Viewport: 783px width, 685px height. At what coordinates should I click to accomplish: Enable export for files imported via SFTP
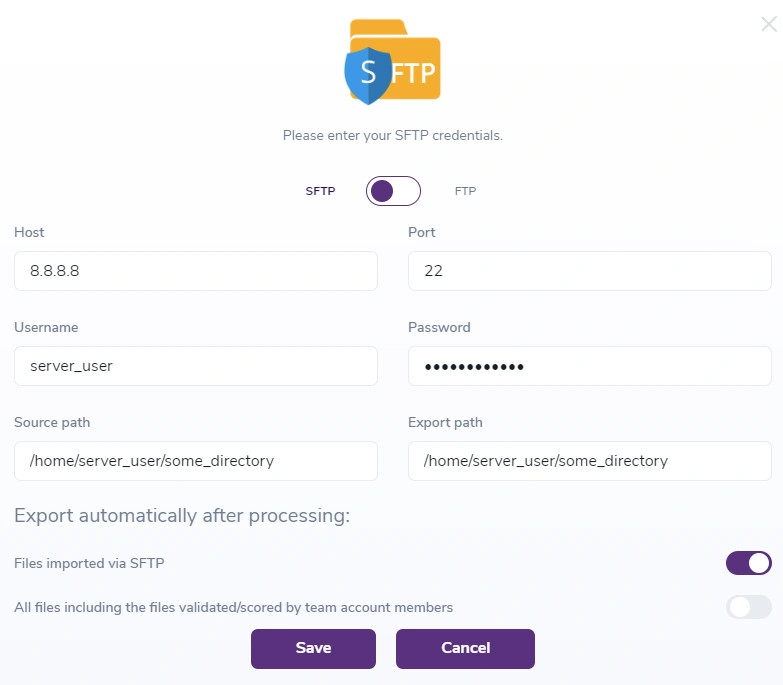pos(748,563)
